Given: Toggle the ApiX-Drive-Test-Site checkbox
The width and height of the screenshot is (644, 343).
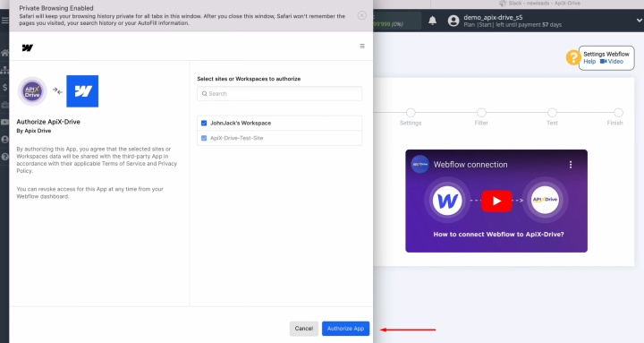Looking at the screenshot, I should [x=204, y=138].
